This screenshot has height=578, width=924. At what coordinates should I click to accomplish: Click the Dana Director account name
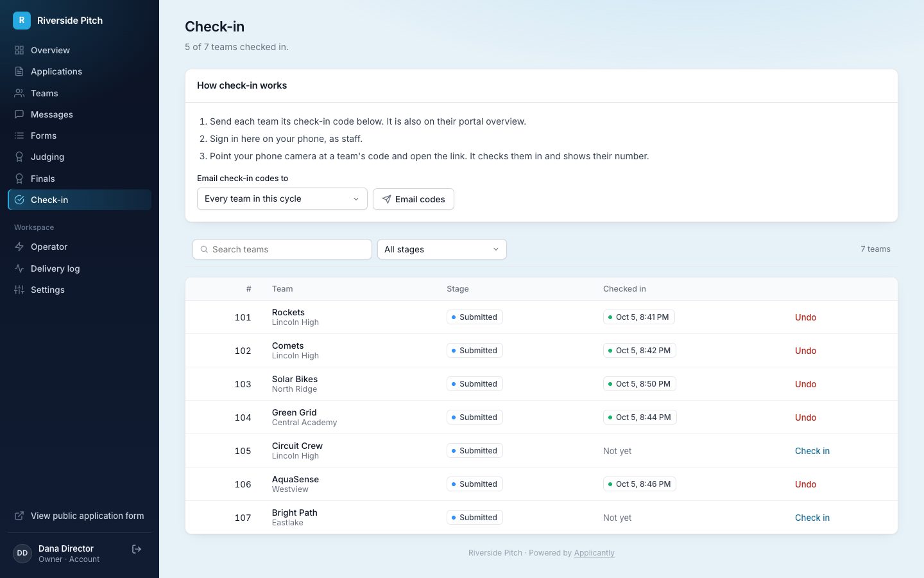[66, 548]
